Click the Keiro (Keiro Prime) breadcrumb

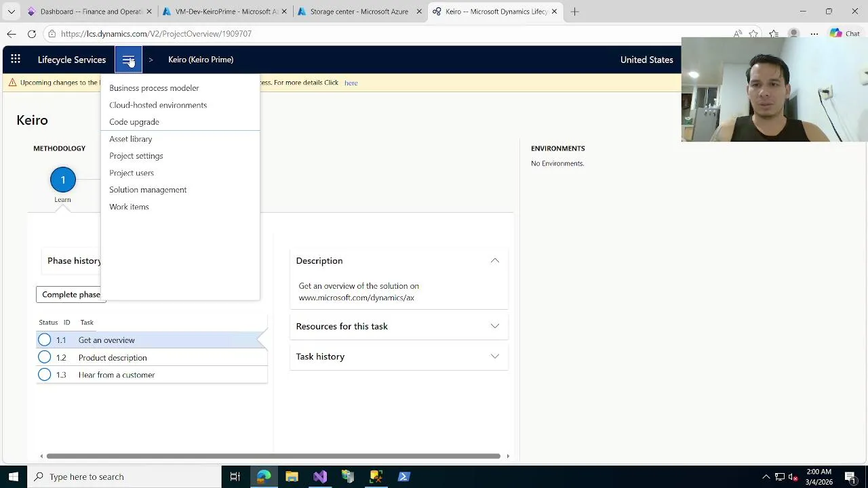point(201,60)
